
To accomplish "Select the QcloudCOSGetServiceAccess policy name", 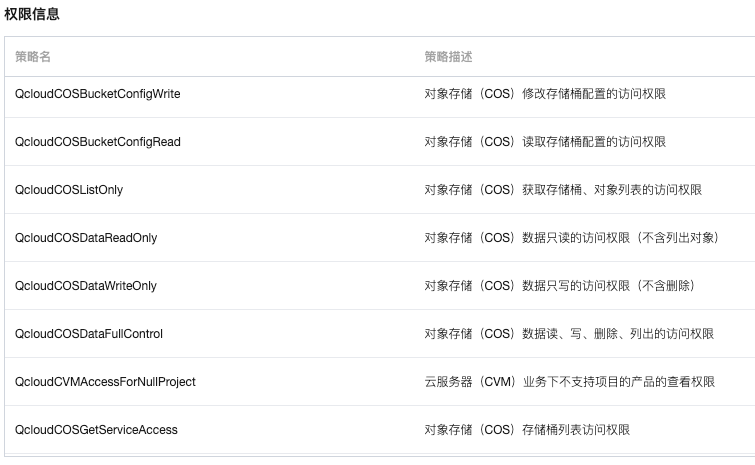I will tap(96, 430).
